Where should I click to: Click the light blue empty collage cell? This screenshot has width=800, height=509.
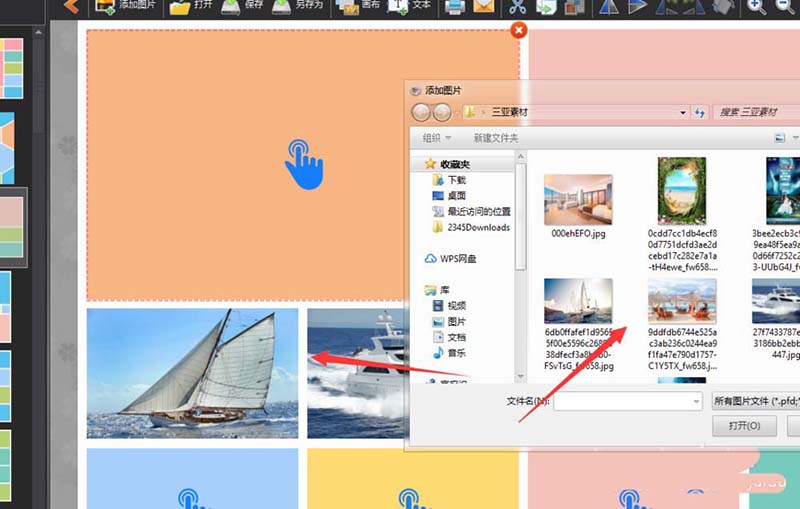(192, 478)
